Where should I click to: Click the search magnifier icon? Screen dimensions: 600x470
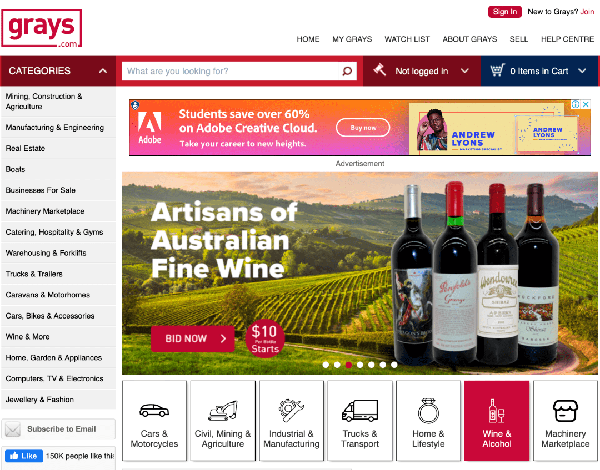347,71
